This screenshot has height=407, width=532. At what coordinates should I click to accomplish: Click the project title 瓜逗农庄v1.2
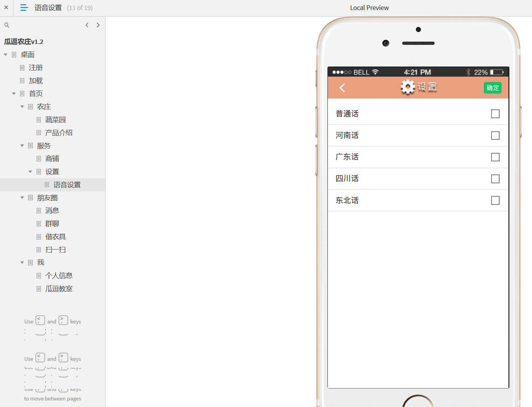coord(23,42)
